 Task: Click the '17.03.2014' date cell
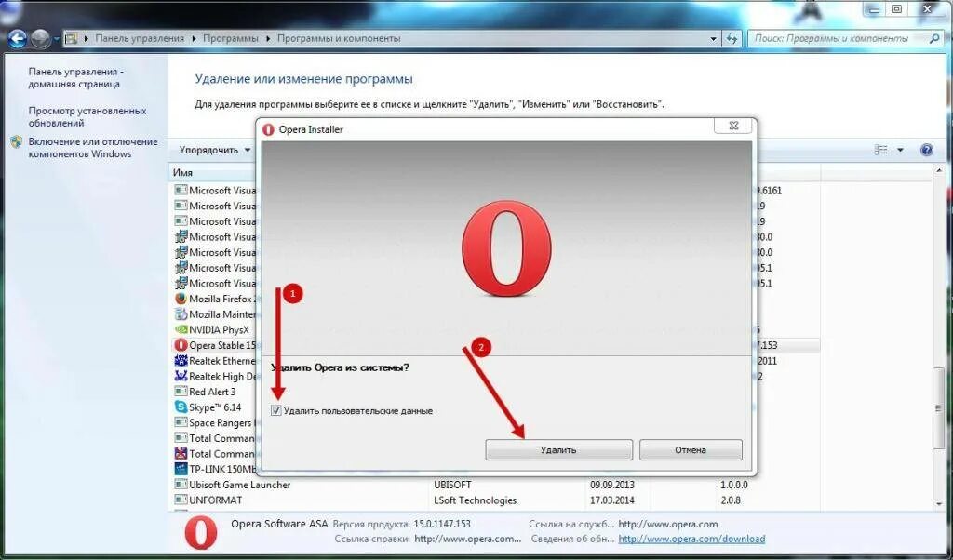[x=612, y=500]
